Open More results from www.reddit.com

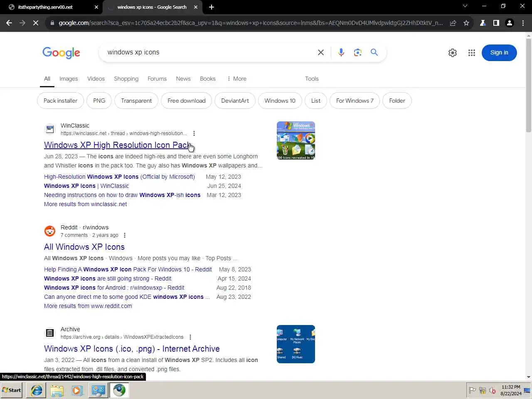(88, 306)
